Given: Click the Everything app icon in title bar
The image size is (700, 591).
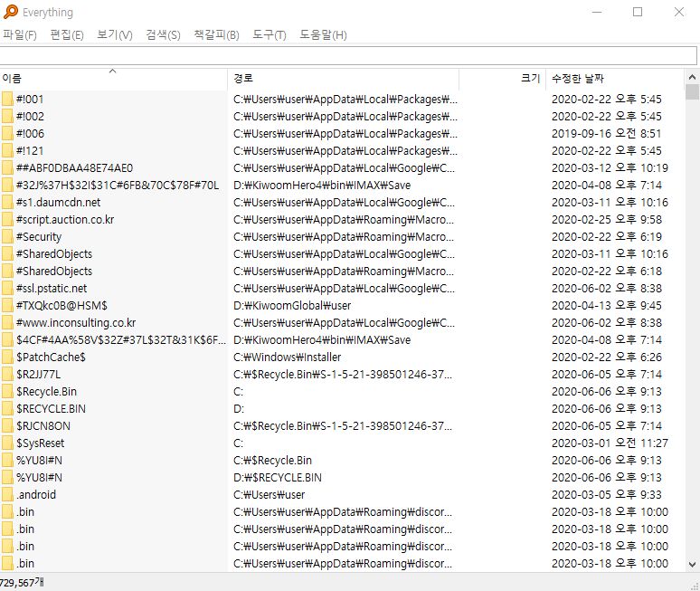Looking at the screenshot, I should [x=11, y=12].
